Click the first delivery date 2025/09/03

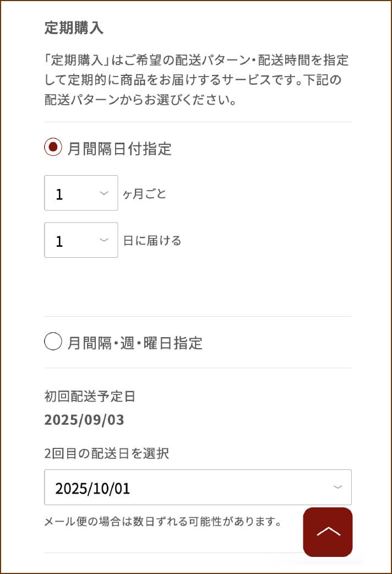pyautogui.click(x=84, y=420)
